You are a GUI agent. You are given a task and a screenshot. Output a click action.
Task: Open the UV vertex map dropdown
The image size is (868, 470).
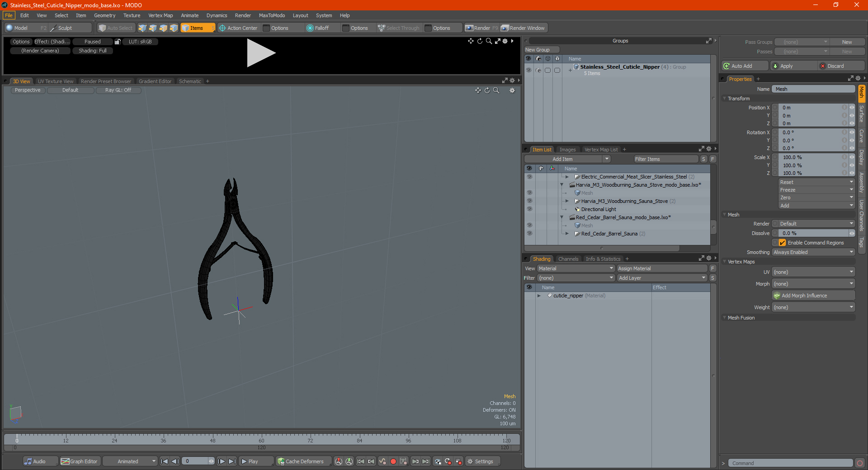[813, 272]
